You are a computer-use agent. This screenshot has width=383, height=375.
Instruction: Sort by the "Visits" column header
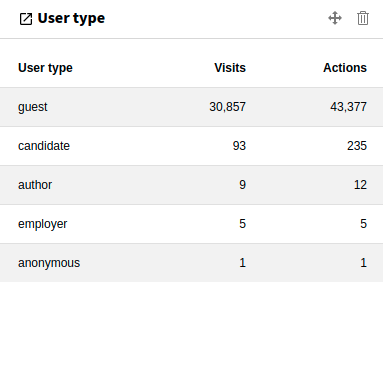pyautogui.click(x=230, y=68)
